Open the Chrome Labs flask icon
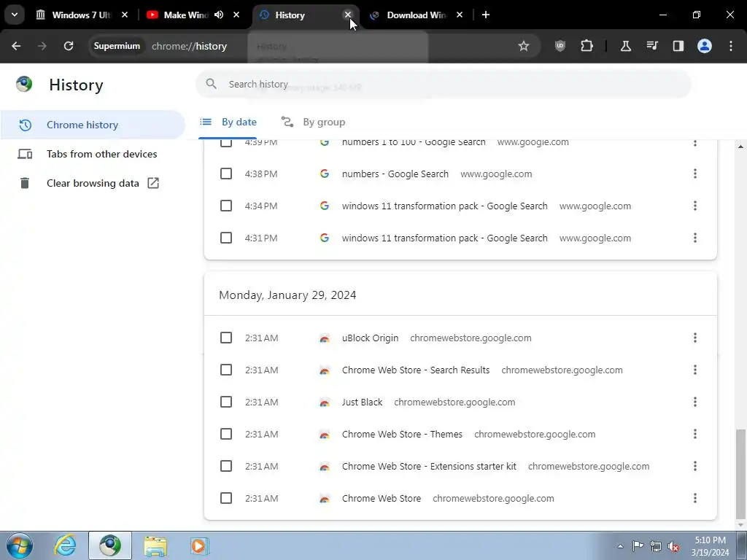The width and height of the screenshot is (747, 560). click(x=625, y=46)
